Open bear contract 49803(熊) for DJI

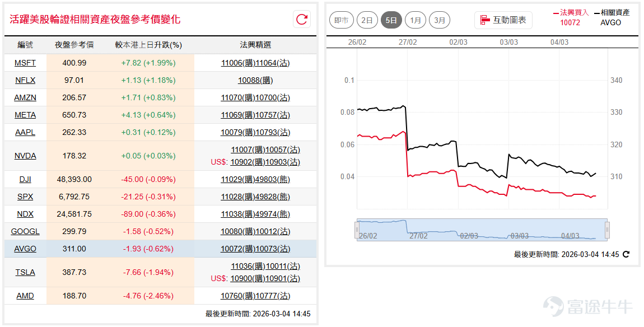click(273, 180)
